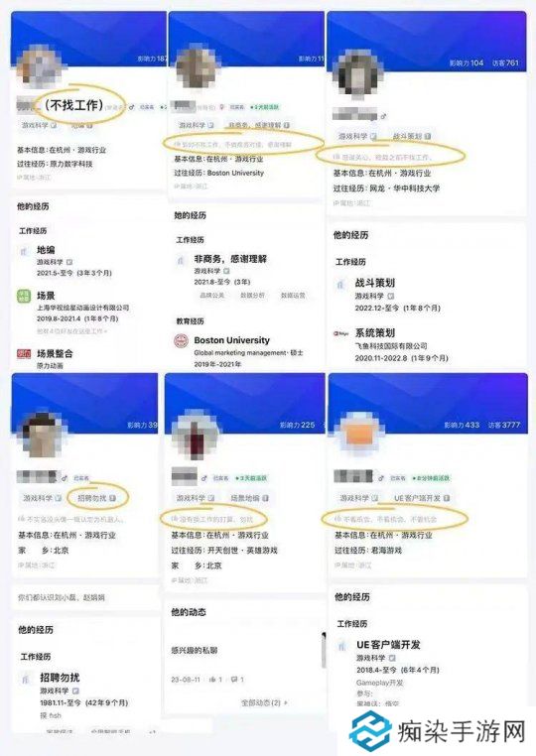Screen dimensions: 536x756
Task: Click the building icon beside 战斗策划 job
Action: pos(340,284)
